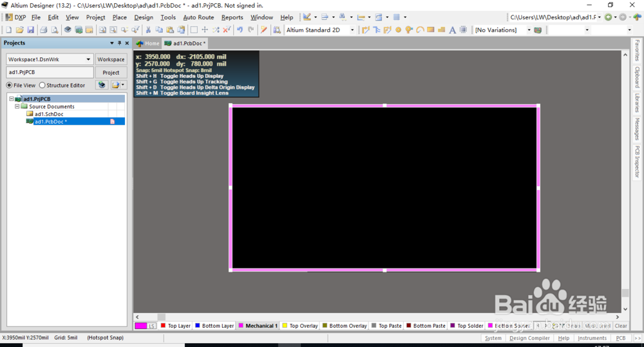This screenshot has width=644, height=347.
Task: Select the Top Layer tab
Action: coord(176,326)
